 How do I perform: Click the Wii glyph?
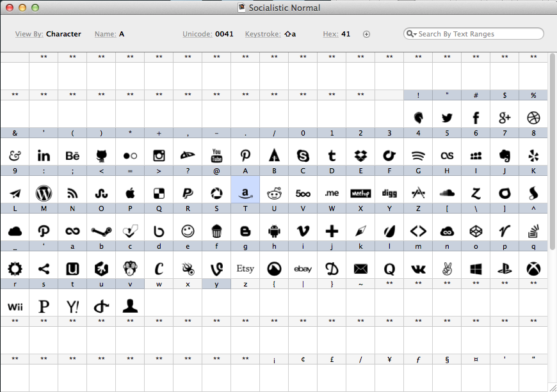coord(15,306)
